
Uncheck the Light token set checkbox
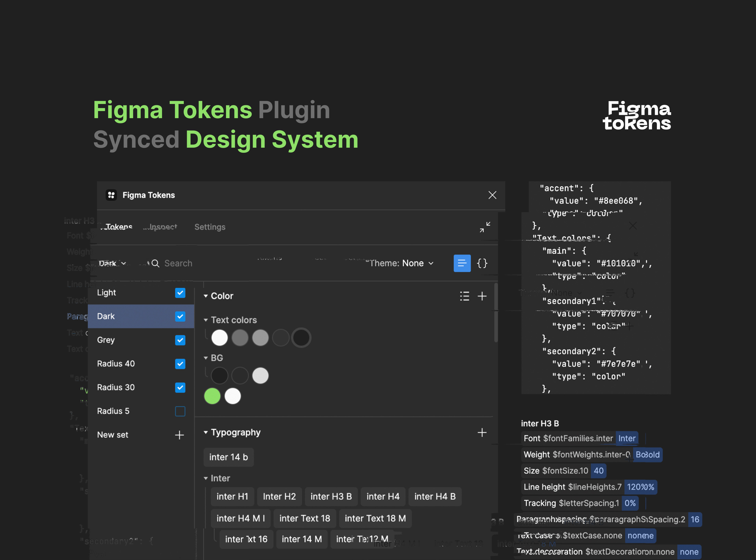(180, 293)
